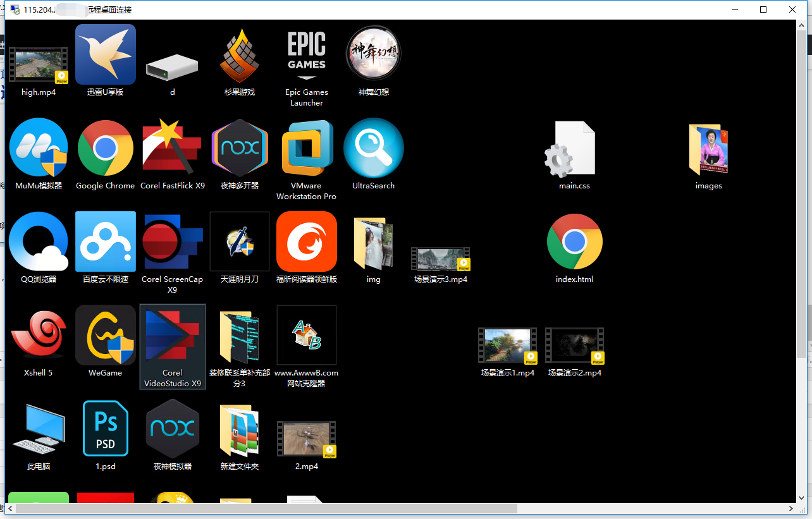Launch VMware Workstation Pro
The image size is (812, 519).
click(x=307, y=148)
